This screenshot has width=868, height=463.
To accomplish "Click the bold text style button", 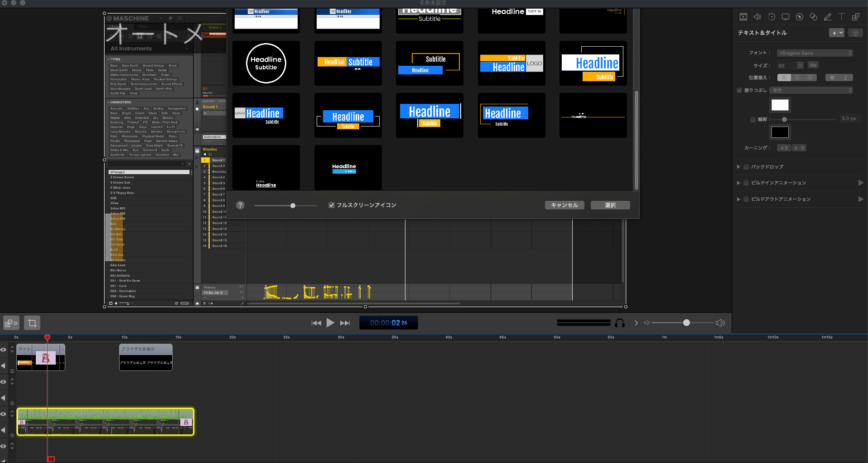I will click(832, 78).
